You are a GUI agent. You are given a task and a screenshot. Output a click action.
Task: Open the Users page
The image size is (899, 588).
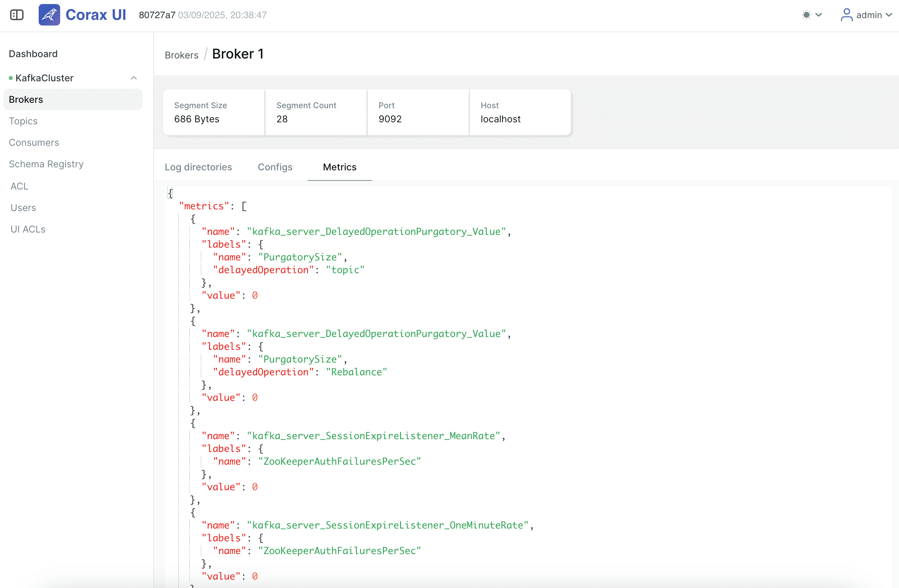tap(23, 208)
